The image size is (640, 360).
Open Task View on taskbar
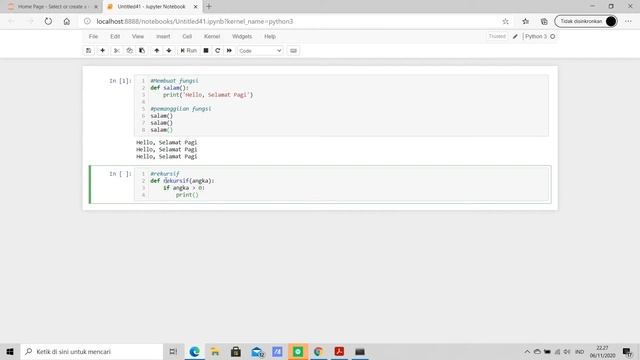[x=173, y=351]
